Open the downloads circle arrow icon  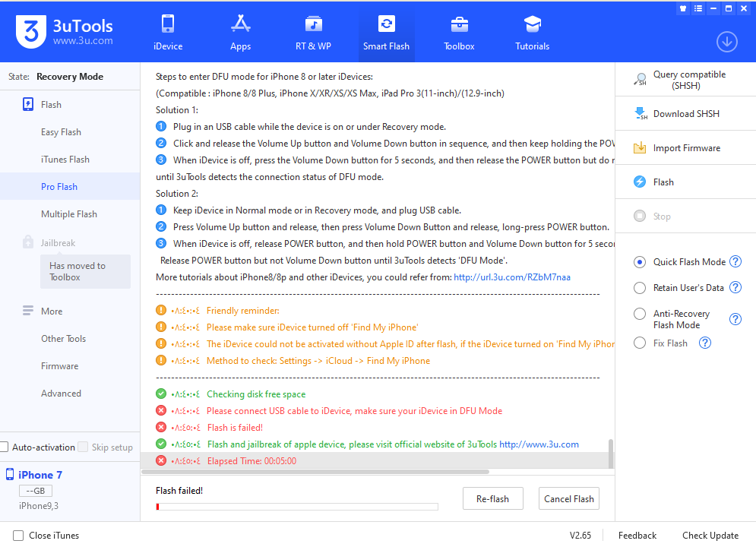pos(726,42)
